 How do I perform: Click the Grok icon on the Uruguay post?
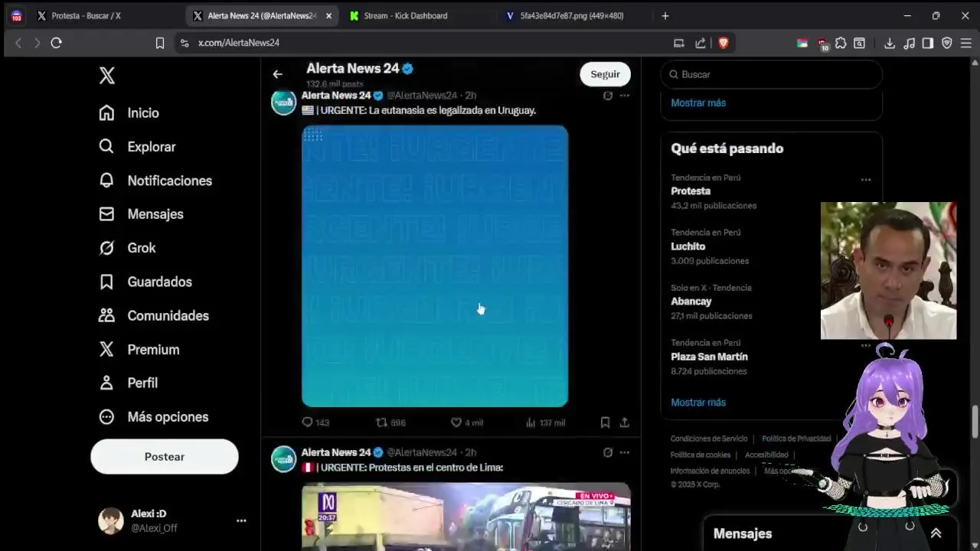click(x=608, y=96)
